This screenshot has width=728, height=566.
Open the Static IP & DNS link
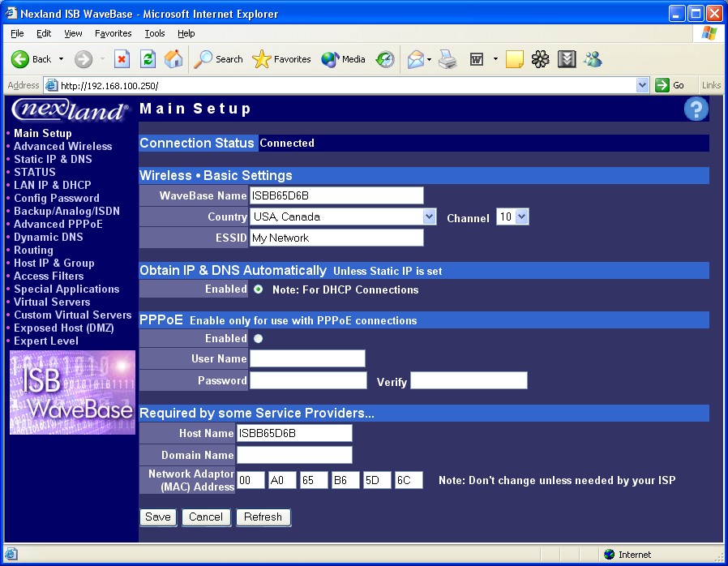[x=53, y=159]
